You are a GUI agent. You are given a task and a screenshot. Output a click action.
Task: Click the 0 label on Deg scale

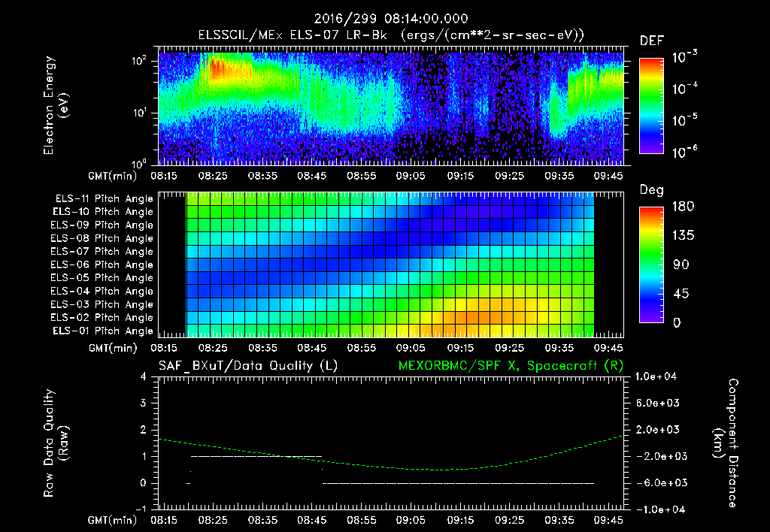tap(677, 322)
